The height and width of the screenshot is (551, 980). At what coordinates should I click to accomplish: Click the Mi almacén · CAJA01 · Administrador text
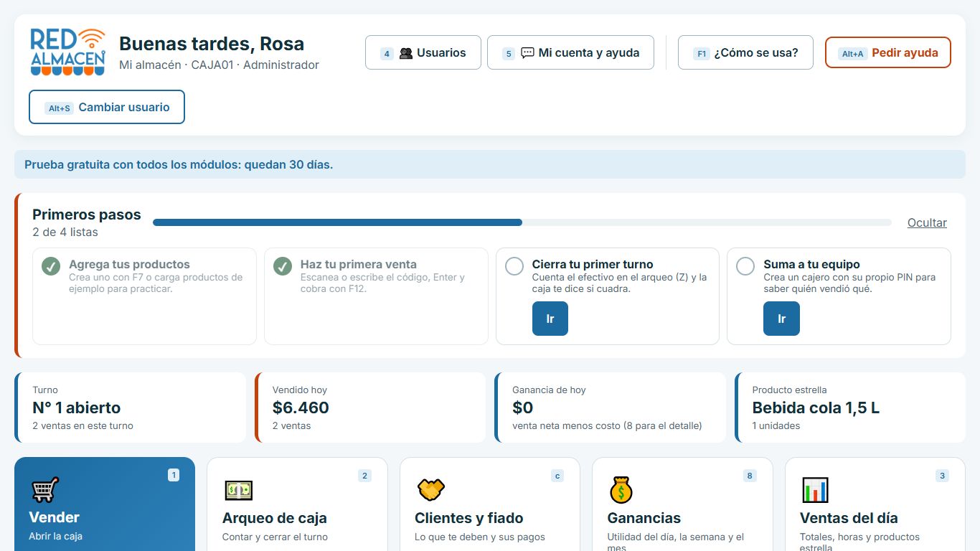click(219, 65)
